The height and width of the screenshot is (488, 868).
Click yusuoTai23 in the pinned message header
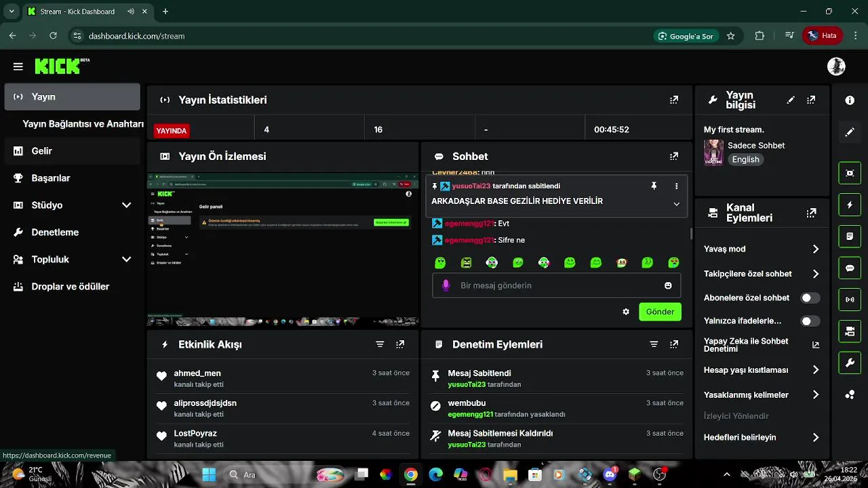coord(471,186)
